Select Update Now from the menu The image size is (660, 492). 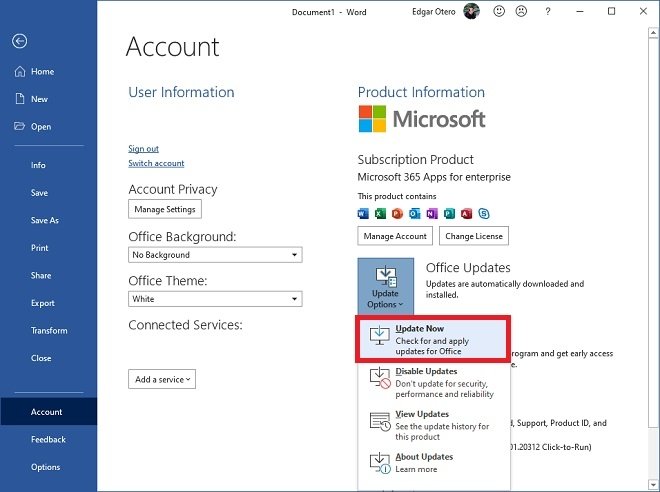433,339
